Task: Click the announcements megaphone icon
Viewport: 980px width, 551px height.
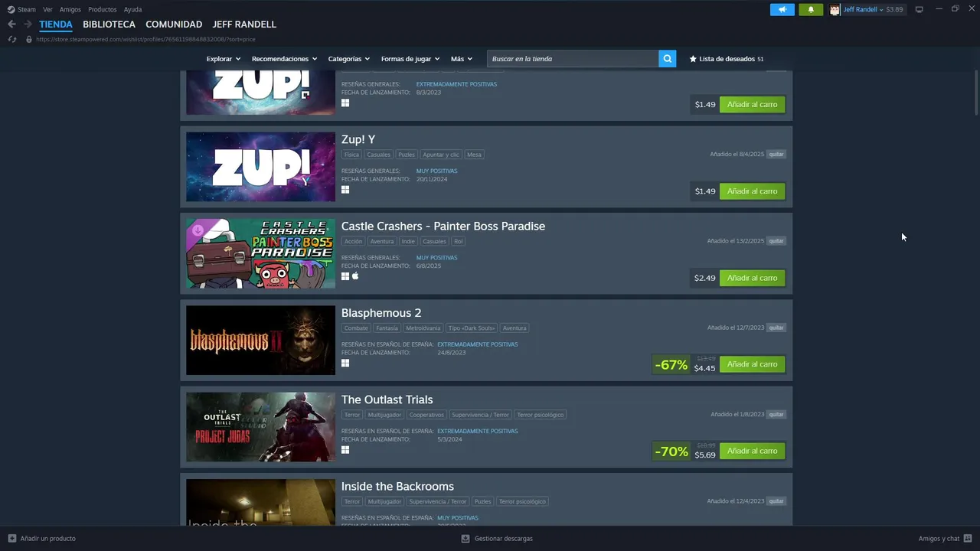Action: point(782,10)
